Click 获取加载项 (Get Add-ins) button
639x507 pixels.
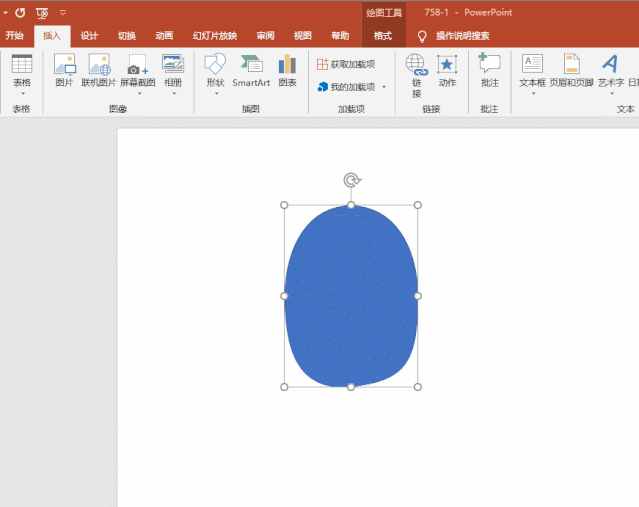(x=346, y=64)
